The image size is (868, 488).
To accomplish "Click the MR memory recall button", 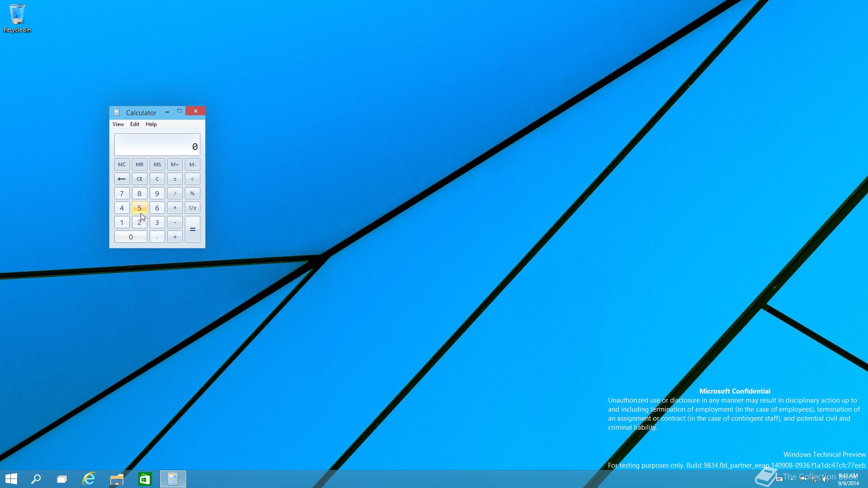I will (139, 164).
